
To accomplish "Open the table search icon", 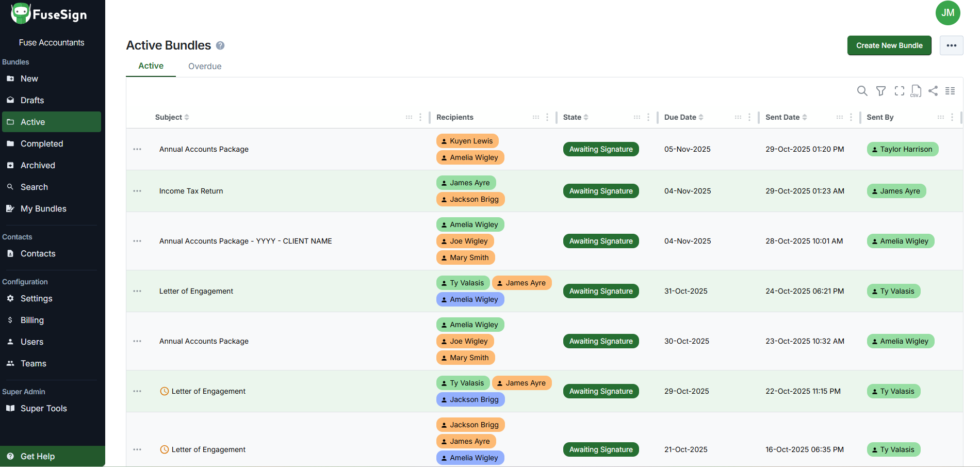I will (x=862, y=91).
